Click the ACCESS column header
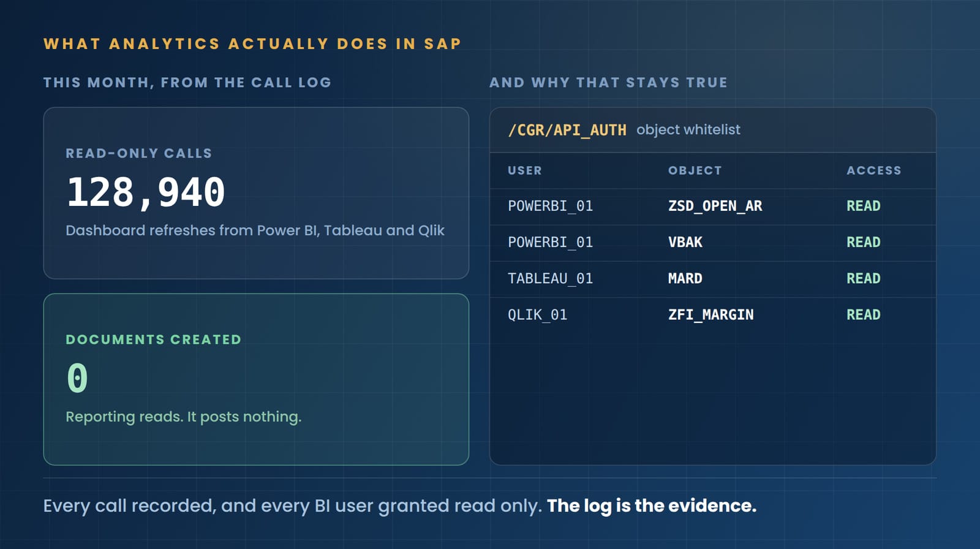980x549 pixels. (x=874, y=170)
